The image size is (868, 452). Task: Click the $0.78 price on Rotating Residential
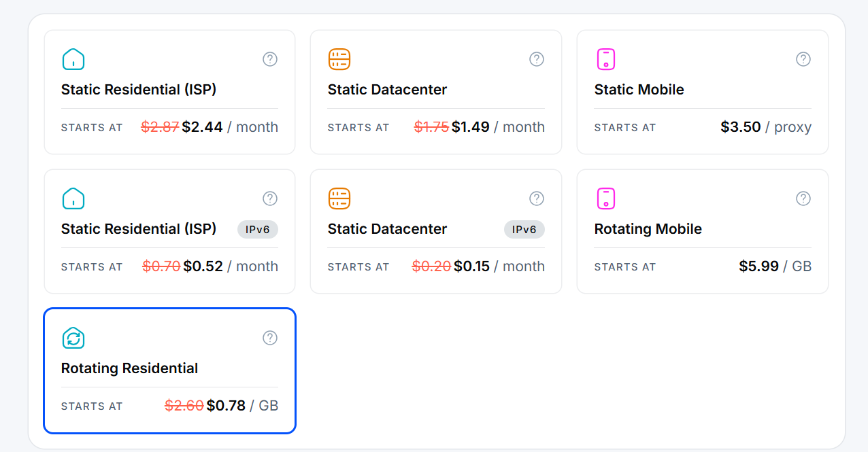(x=226, y=406)
